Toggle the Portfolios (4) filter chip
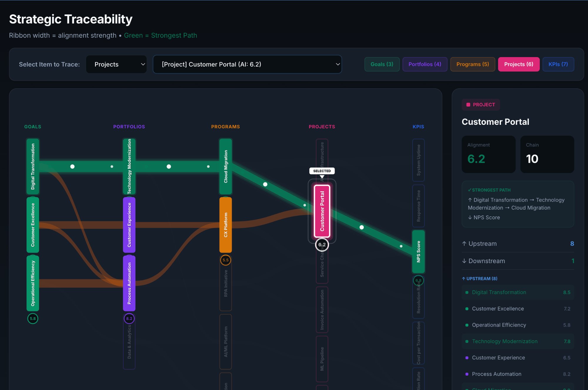Screen dimensions: 588x390 tap(425, 64)
